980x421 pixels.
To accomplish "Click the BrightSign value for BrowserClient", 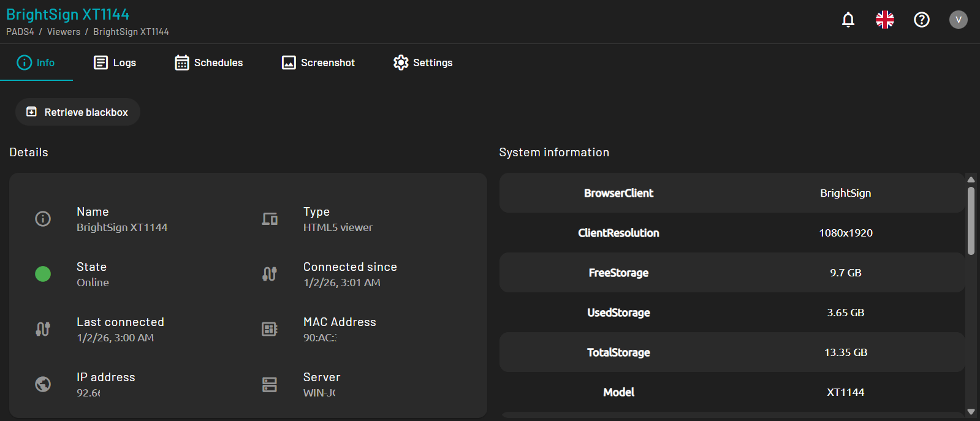I will click(846, 193).
